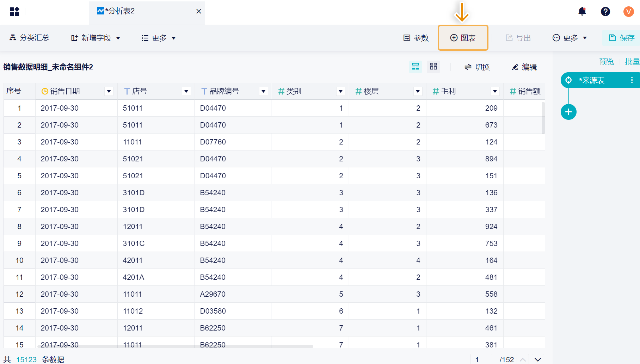Click the 分析表2 tab chart icon
Viewport: 640px width, 364px height.
100,11
